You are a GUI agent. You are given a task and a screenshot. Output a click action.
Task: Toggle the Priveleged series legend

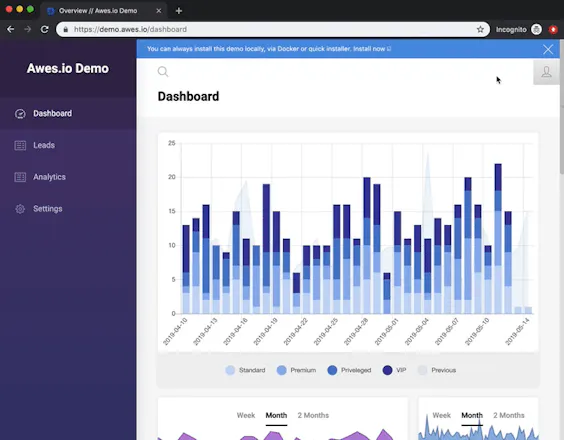click(x=349, y=370)
